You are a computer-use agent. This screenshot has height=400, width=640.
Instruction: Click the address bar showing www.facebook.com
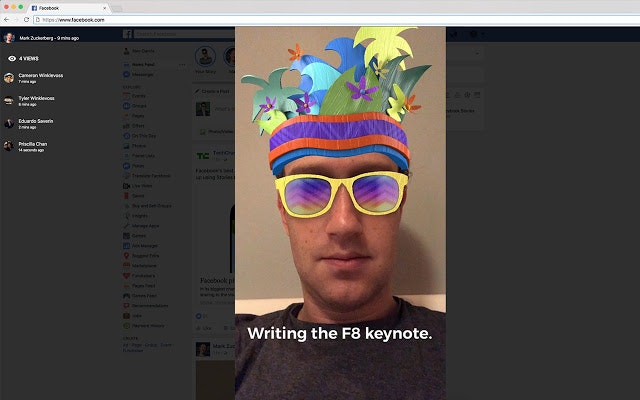click(x=336, y=20)
